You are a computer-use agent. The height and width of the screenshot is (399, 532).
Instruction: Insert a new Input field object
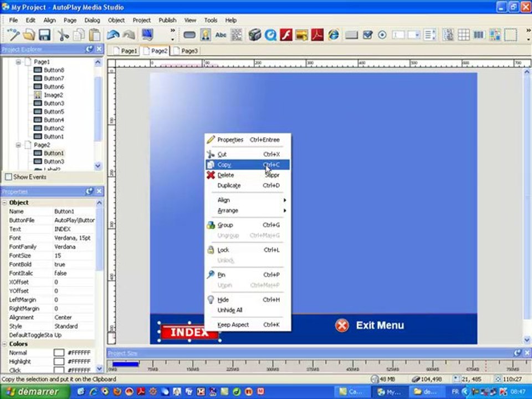tap(398, 34)
